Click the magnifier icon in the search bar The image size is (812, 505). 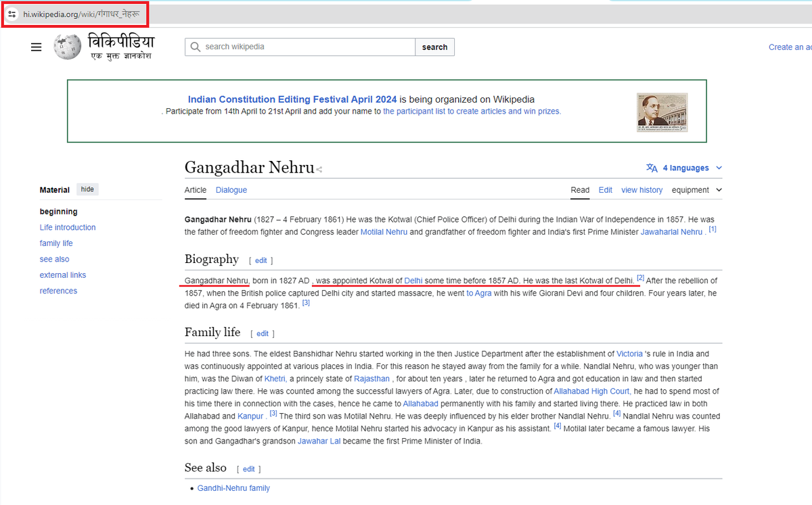(196, 47)
